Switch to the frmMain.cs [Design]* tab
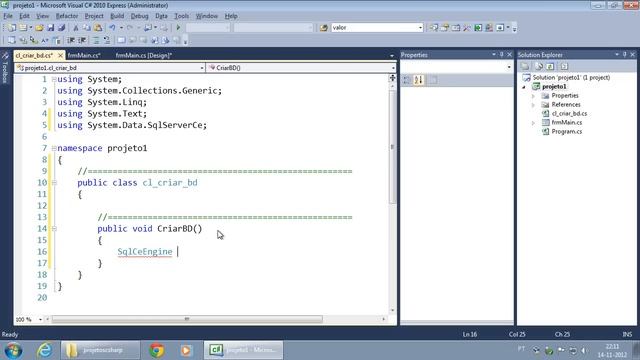 point(144,55)
